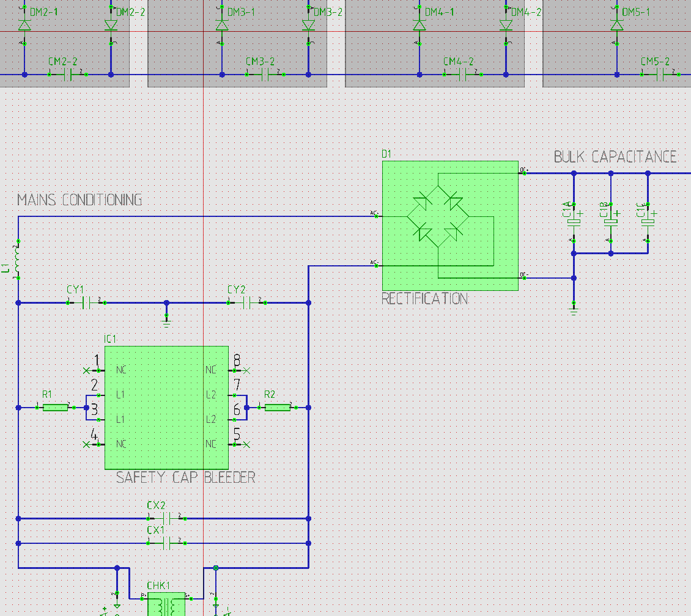Click the DC- pin of D1

(x=524, y=278)
